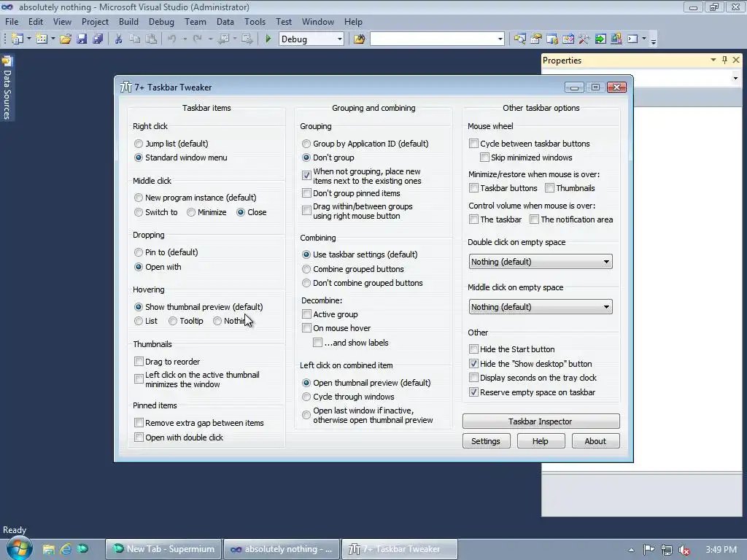This screenshot has width=747, height=560.
Task: Click the Open File folder icon
Action: click(65, 39)
